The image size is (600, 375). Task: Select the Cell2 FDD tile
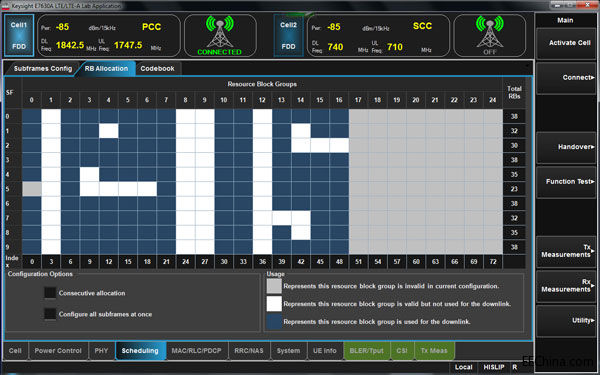point(289,36)
